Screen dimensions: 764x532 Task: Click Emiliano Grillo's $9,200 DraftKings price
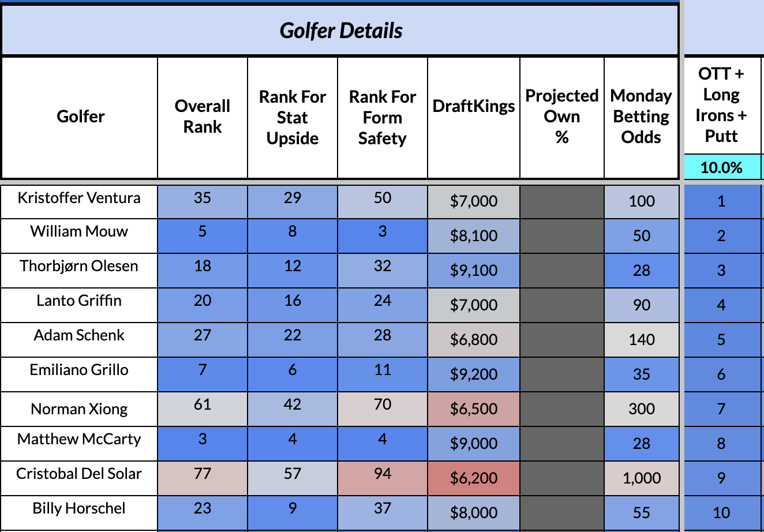pyautogui.click(x=474, y=374)
